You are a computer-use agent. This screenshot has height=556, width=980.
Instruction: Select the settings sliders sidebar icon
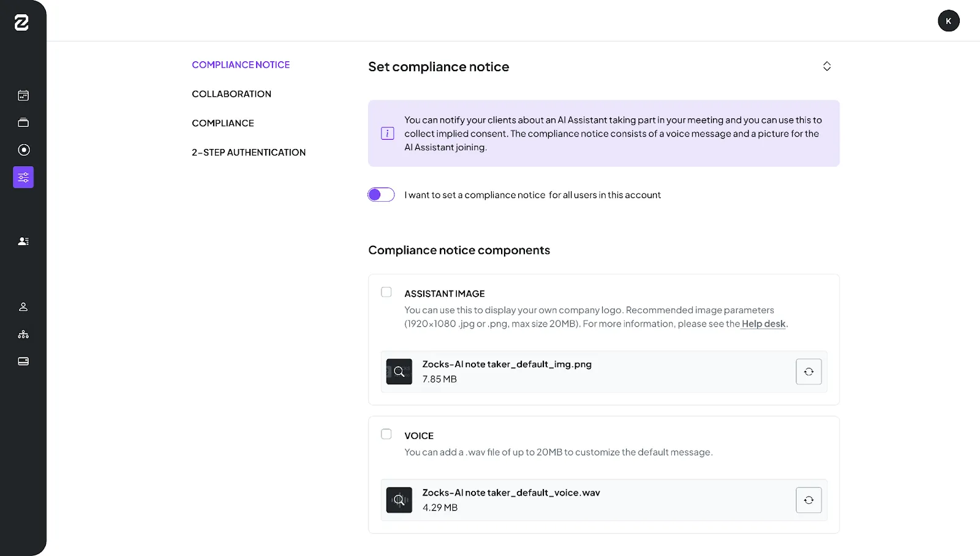tap(23, 177)
